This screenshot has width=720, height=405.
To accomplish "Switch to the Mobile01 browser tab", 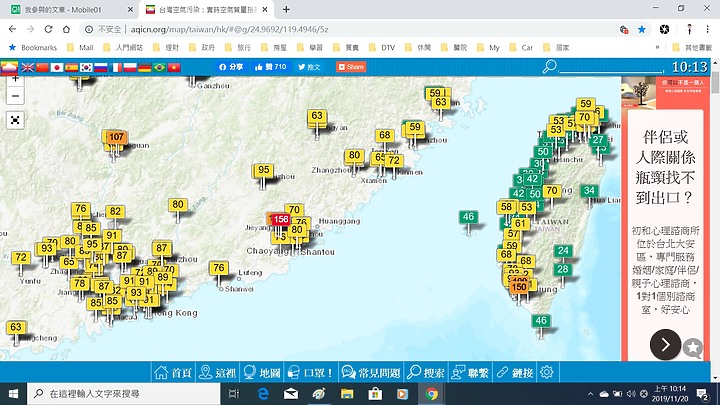I will 65,8.
